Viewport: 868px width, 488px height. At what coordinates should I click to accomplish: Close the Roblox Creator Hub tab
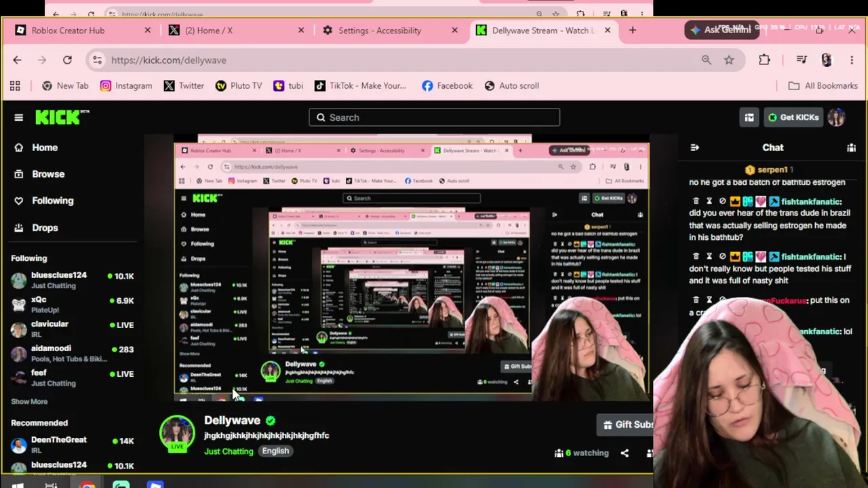point(147,30)
